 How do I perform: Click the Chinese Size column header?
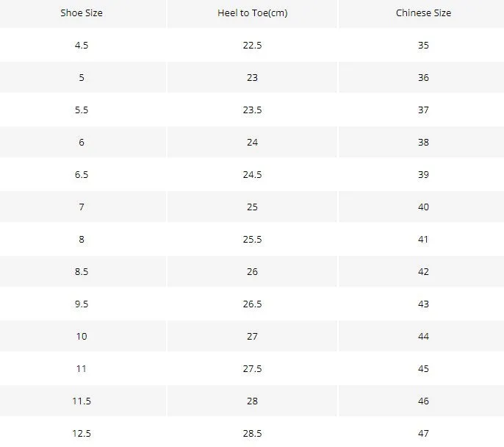[423, 13]
